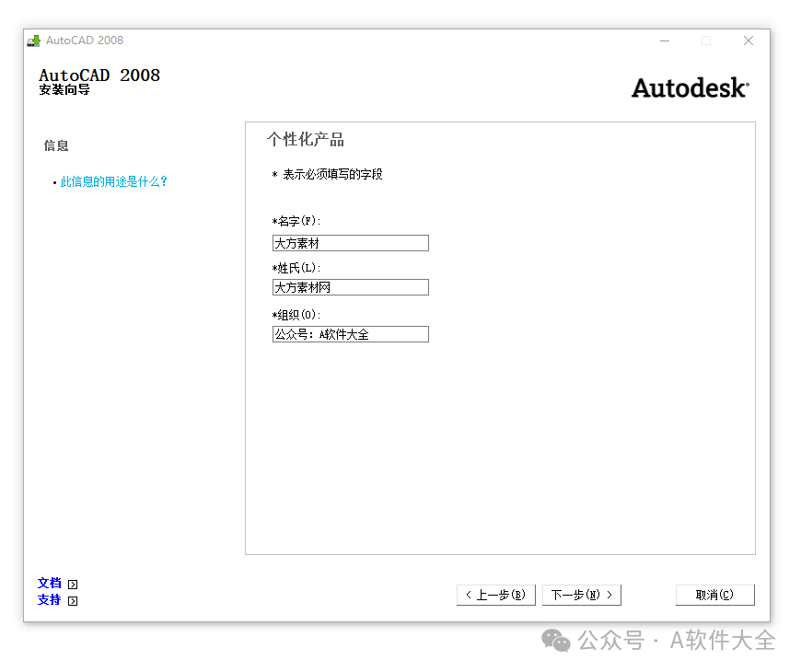The image size is (801, 672).
Task: Open the 此信息的用途是什么? help link
Action: pyautogui.click(x=113, y=181)
